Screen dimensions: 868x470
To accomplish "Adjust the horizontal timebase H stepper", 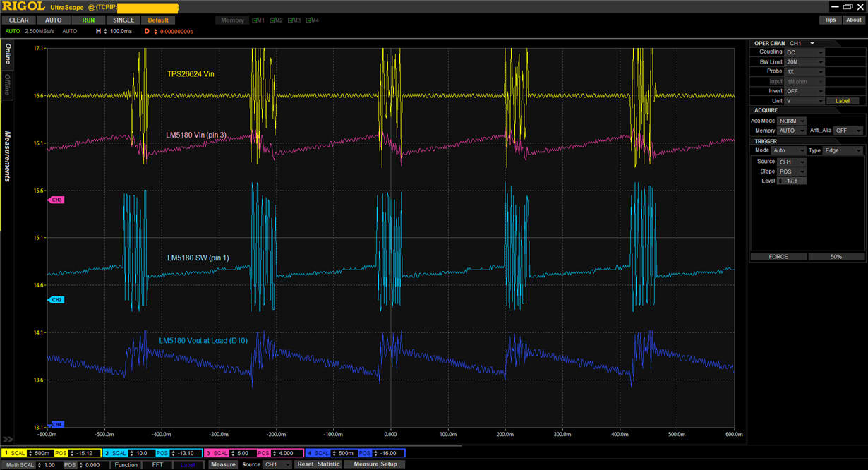I will point(106,31).
